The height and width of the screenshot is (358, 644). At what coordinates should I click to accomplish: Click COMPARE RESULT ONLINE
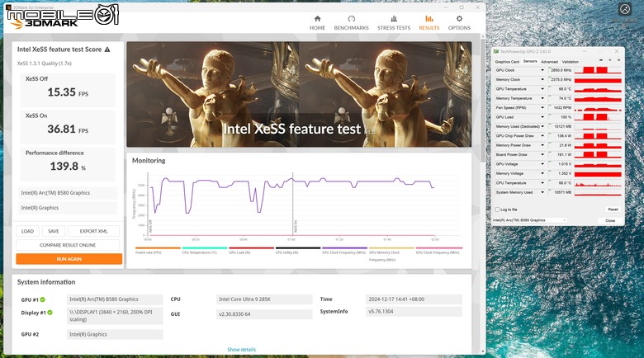point(68,245)
